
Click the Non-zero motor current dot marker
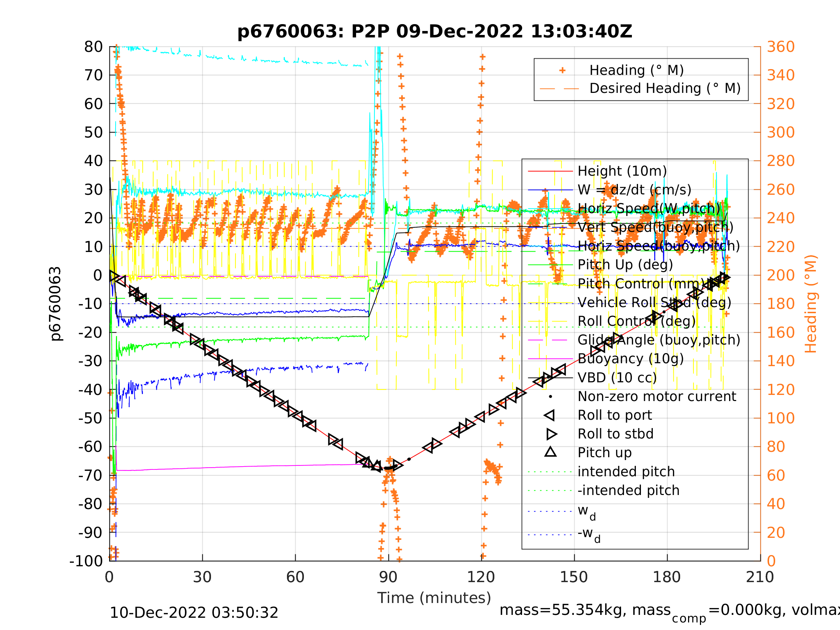pyautogui.click(x=551, y=396)
